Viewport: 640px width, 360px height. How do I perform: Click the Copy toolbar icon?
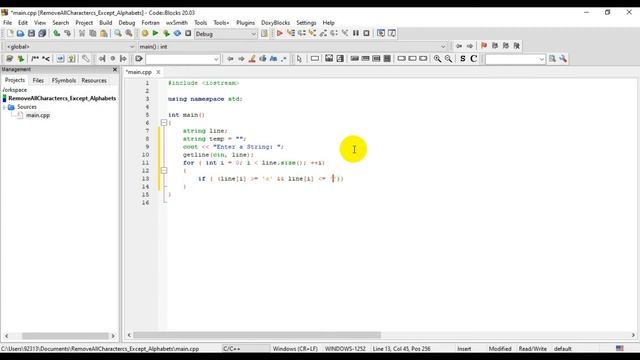pos(93,33)
